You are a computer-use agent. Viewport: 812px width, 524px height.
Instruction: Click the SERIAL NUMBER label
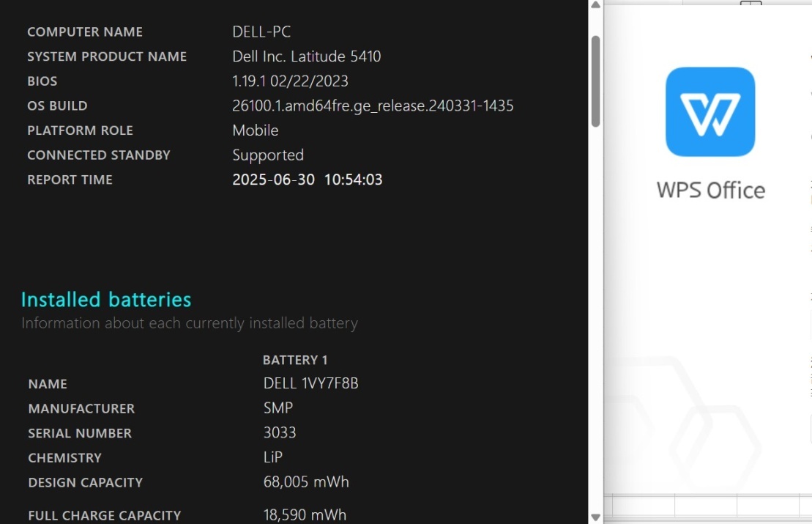80,433
